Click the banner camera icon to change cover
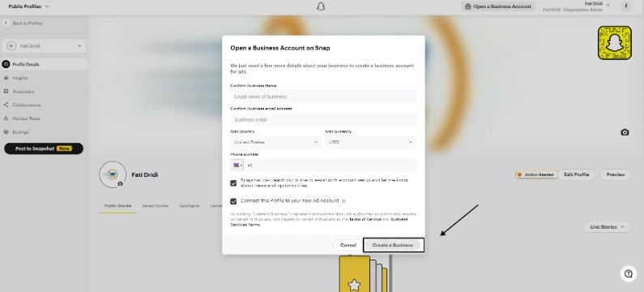The height and width of the screenshot is (292, 644). point(625,132)
